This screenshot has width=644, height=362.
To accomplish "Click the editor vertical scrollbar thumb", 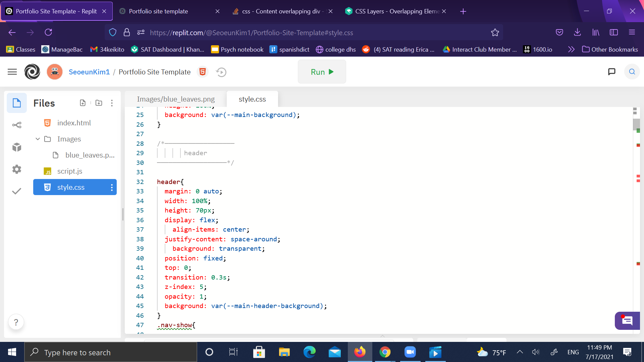I will click(x=636, y=124).
